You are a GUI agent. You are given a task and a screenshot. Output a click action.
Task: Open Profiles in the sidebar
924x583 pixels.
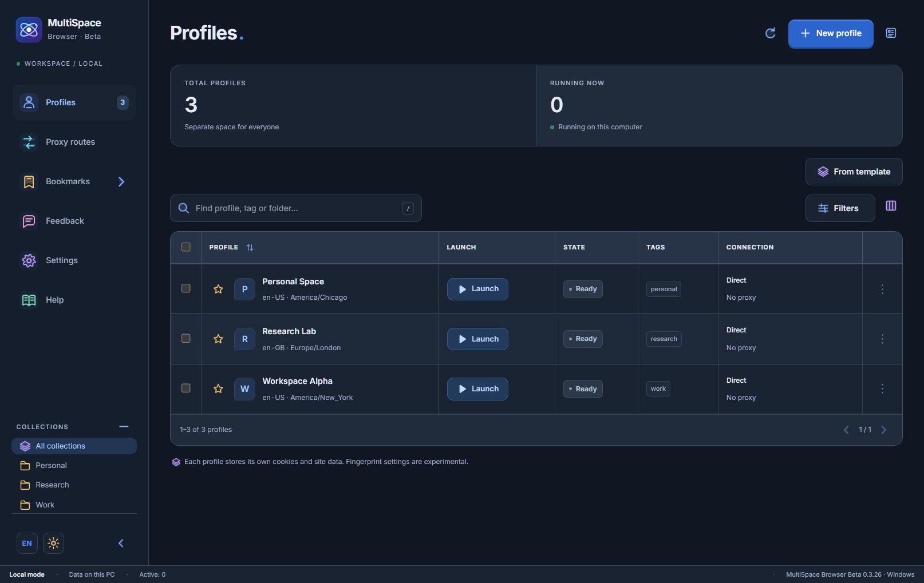[x=74, y=102]
